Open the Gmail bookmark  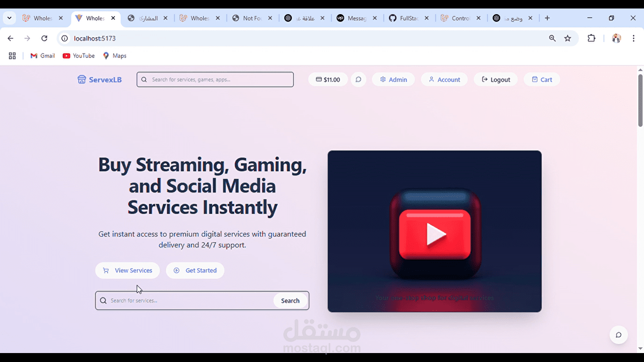coord(43,56)
